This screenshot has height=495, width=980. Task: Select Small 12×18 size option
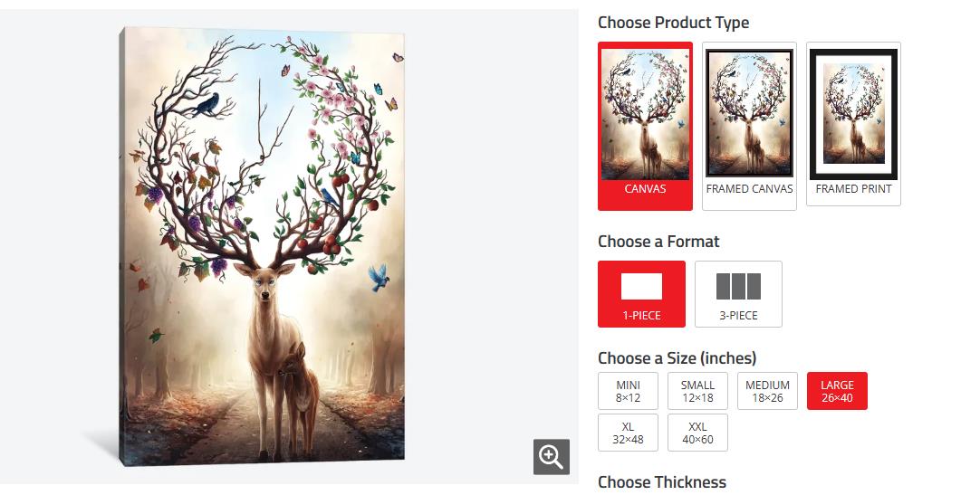click(697, 391)
